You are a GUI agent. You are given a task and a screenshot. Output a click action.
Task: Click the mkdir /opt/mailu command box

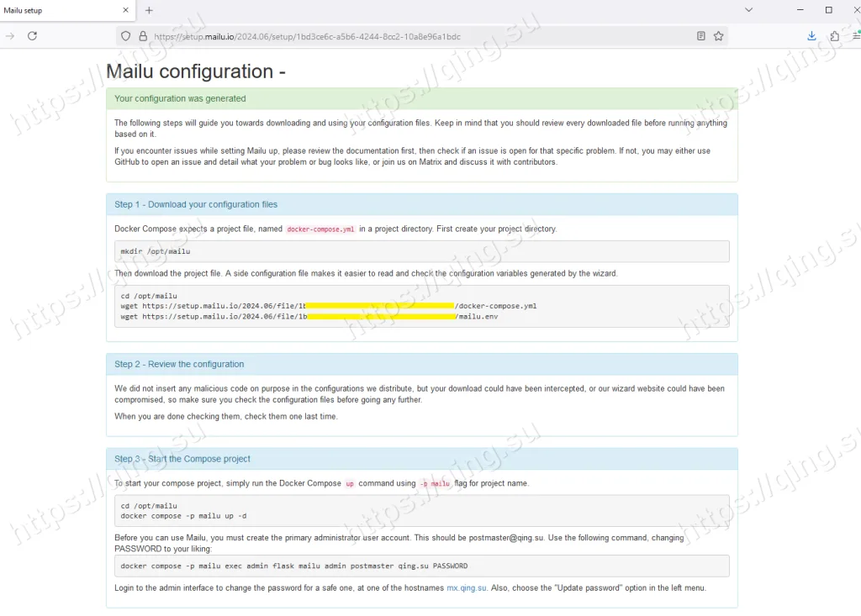[422, 251]
